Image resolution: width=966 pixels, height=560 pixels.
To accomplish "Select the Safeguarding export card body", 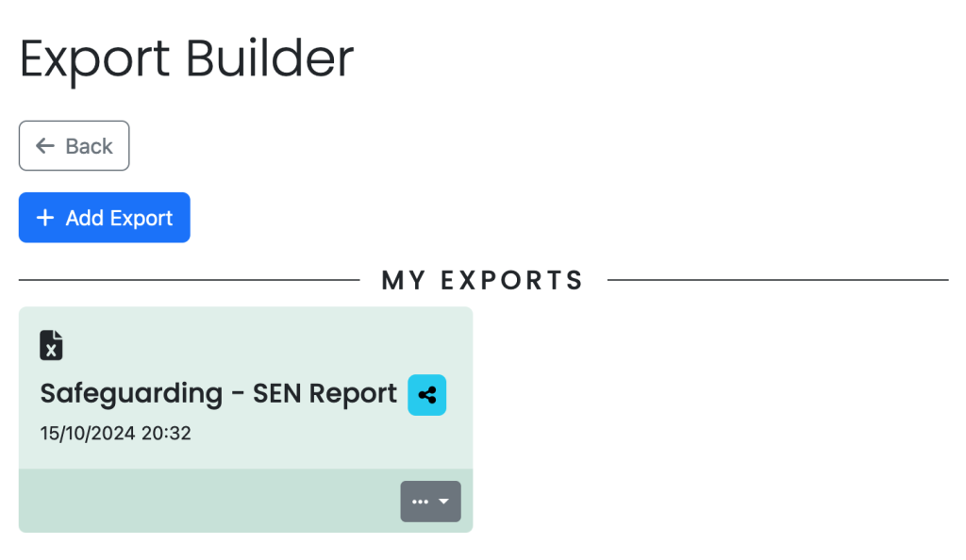I will pyautogui.click(x=246, y=387).
